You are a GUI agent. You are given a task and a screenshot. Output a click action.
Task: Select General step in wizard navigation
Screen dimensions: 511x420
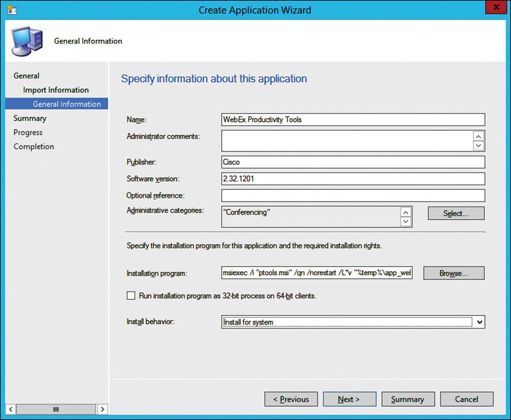pyautogui.click(x=26, y=76)
